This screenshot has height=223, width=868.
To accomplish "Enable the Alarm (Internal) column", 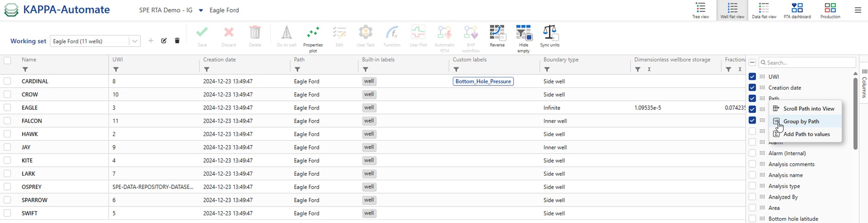I will pyautogui.click(x=752, y=153).
